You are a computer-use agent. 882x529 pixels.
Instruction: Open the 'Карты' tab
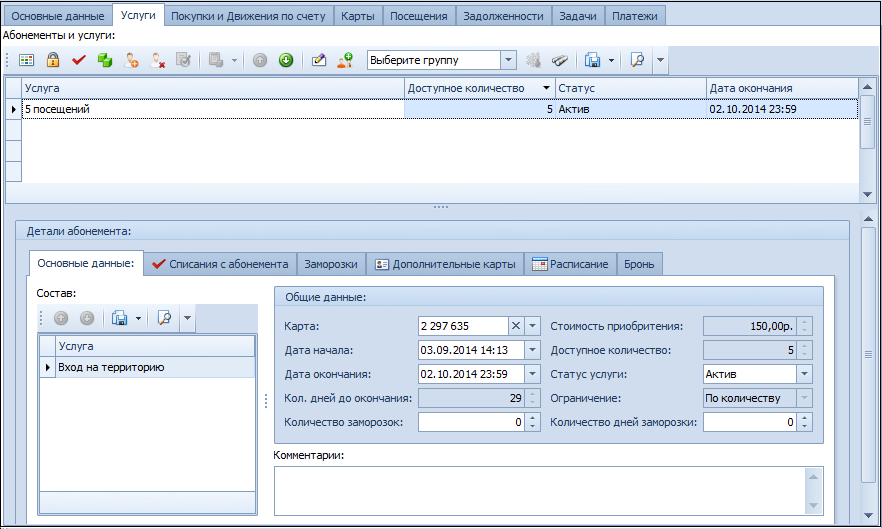click(x=358, y=16)
